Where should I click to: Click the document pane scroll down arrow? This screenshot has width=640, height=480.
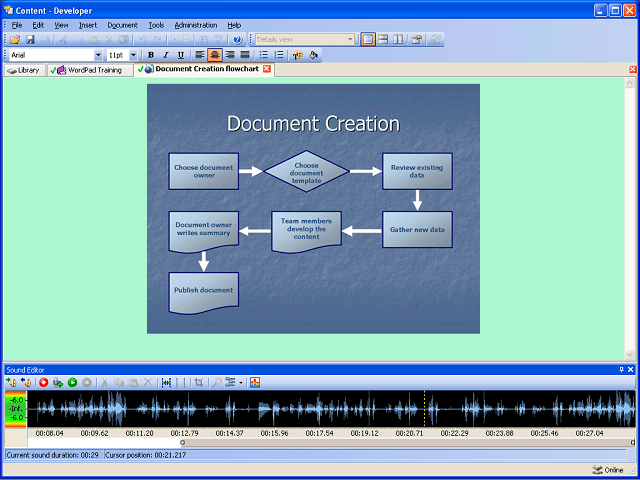pos(630,355)
